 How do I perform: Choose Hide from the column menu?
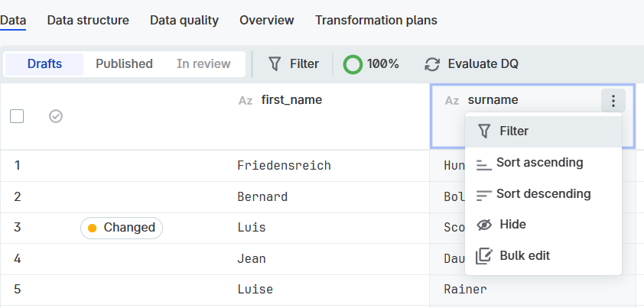543,225
